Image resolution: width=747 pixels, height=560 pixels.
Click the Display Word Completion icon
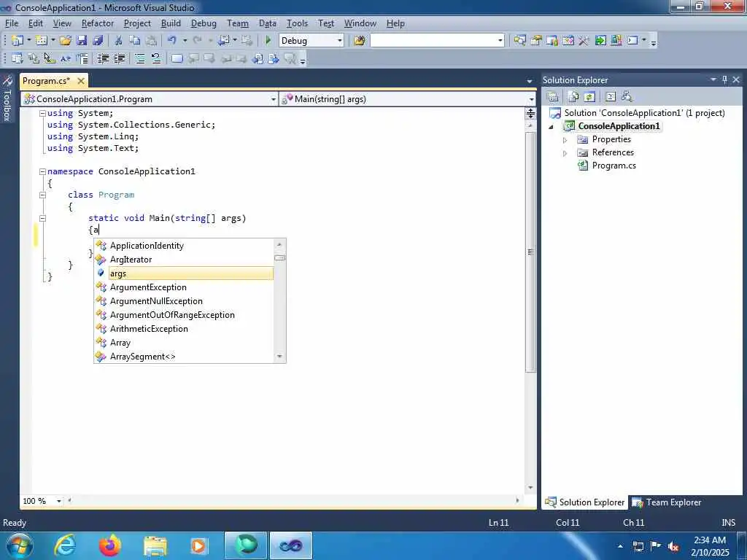[65, 58]
